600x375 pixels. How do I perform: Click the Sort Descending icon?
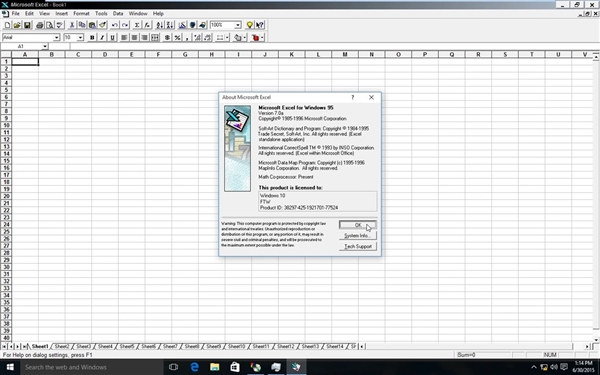[x=170, y=25]
